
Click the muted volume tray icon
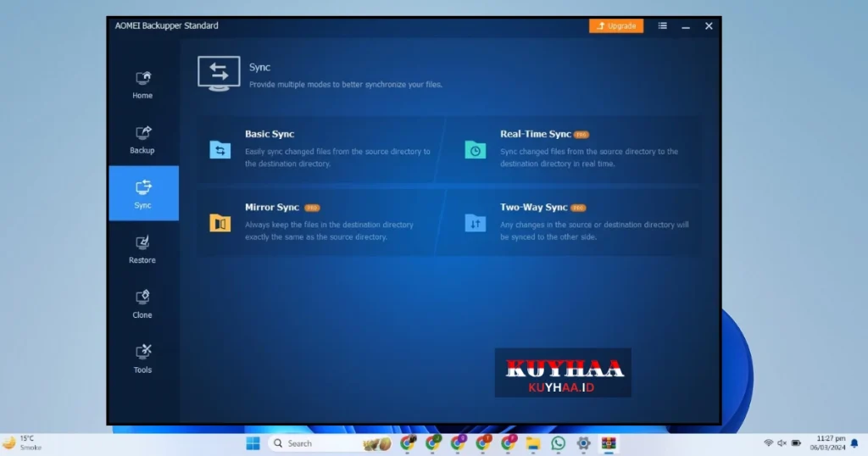[x=782, y=443]
